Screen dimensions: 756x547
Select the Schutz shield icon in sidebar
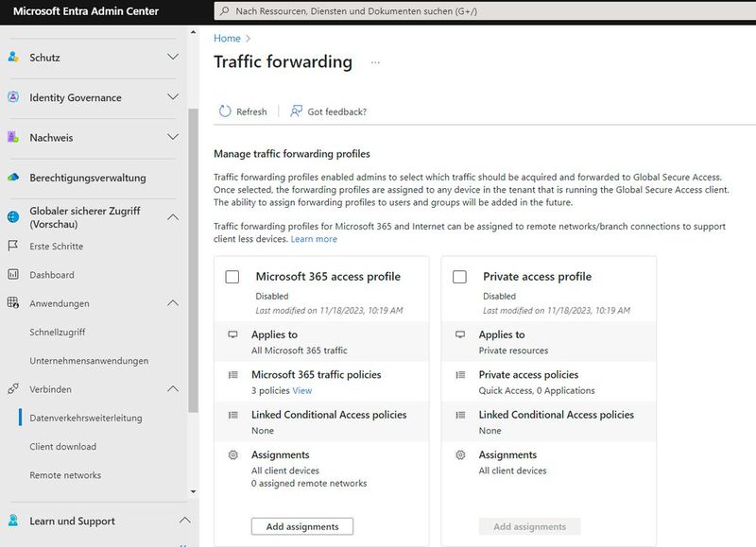(11, 57)
